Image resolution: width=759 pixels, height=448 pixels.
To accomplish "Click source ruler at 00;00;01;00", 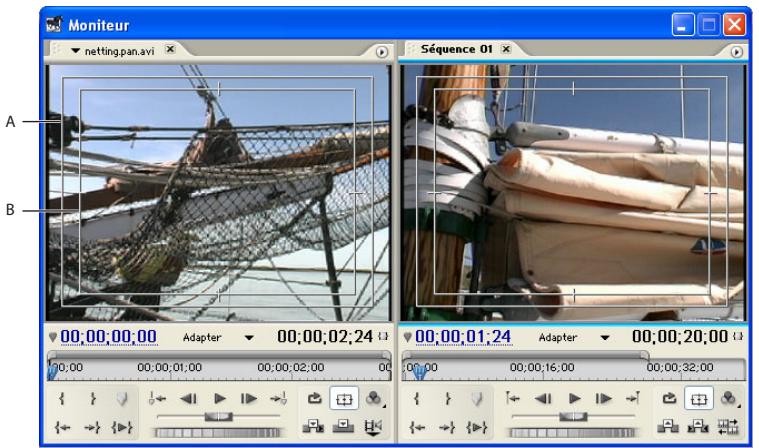I will click(169, 368).
